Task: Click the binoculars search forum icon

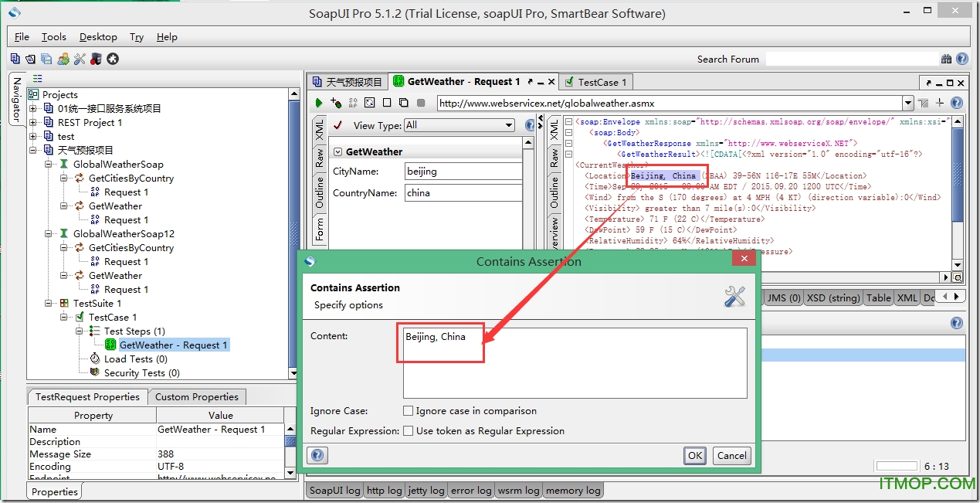Action: pos(947,59)
